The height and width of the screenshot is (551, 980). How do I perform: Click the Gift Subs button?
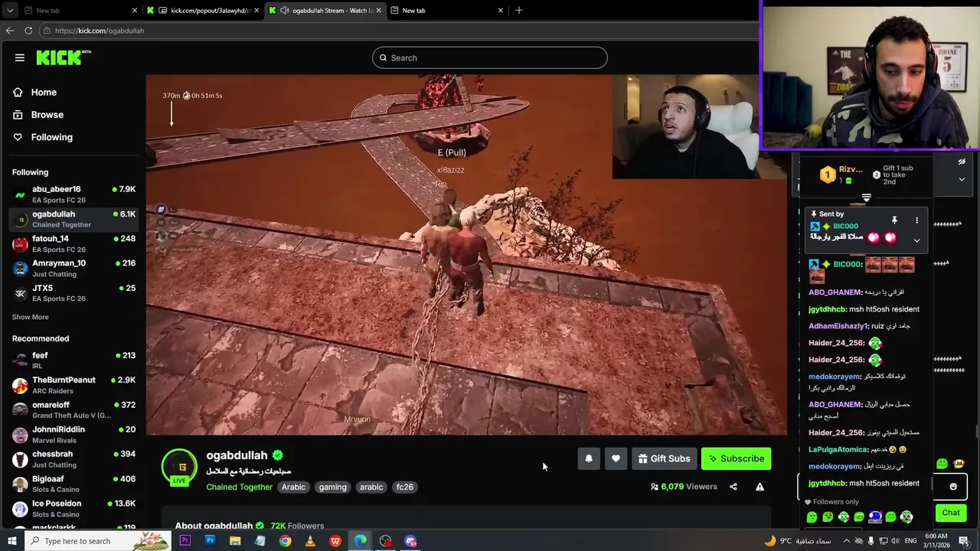(664, 458)
